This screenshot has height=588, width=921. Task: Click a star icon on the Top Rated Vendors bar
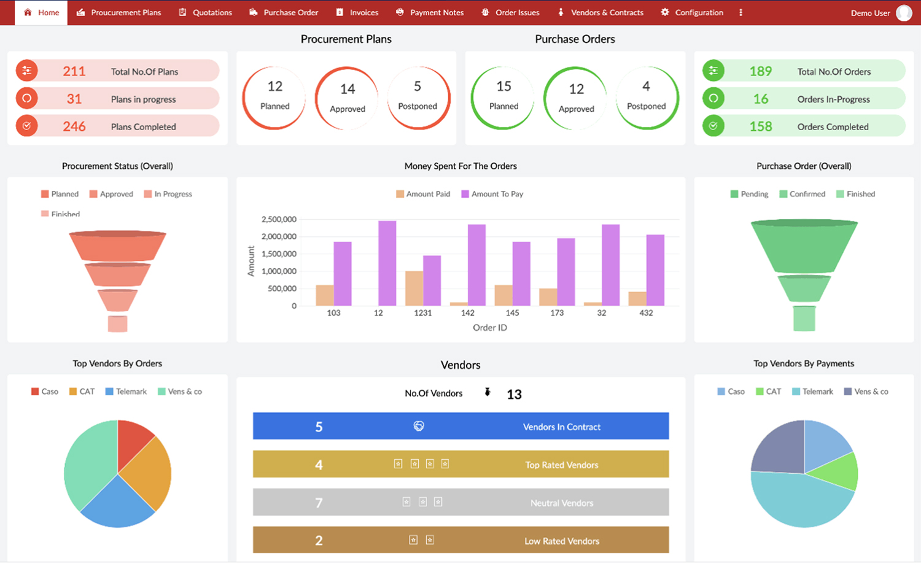[x=398, y=463]
